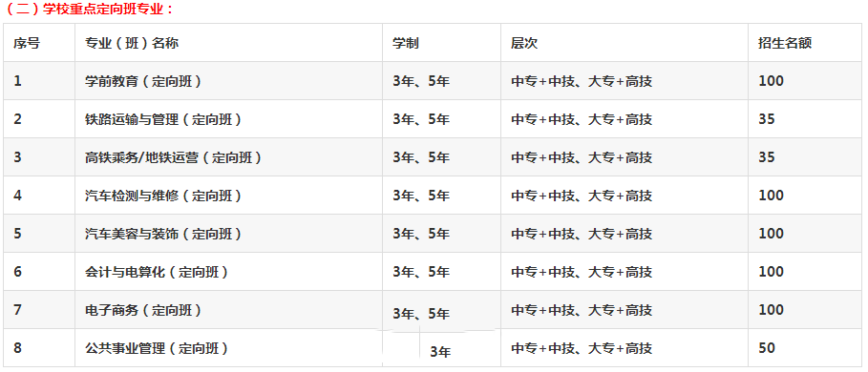Select 中专+中技、大专+高技 in 学前教育 row
The image size is (868, 372).
[x=582, y=81]
